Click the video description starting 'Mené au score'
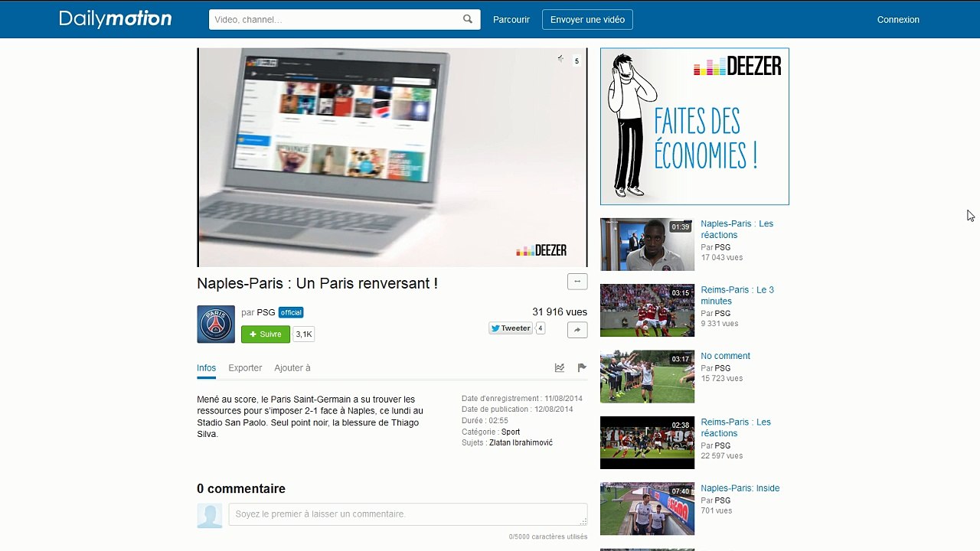 point(310,417)
